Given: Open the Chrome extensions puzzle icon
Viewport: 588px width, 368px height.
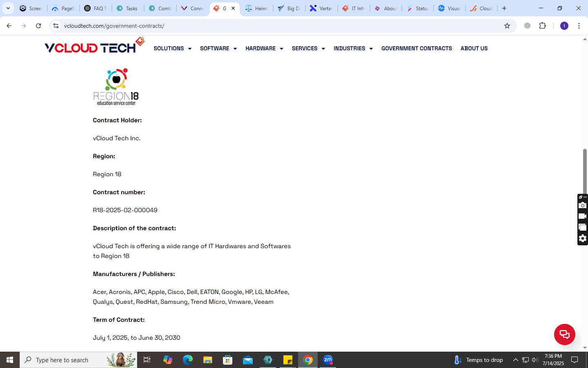Looking at the screenshot, I should 542,26.
